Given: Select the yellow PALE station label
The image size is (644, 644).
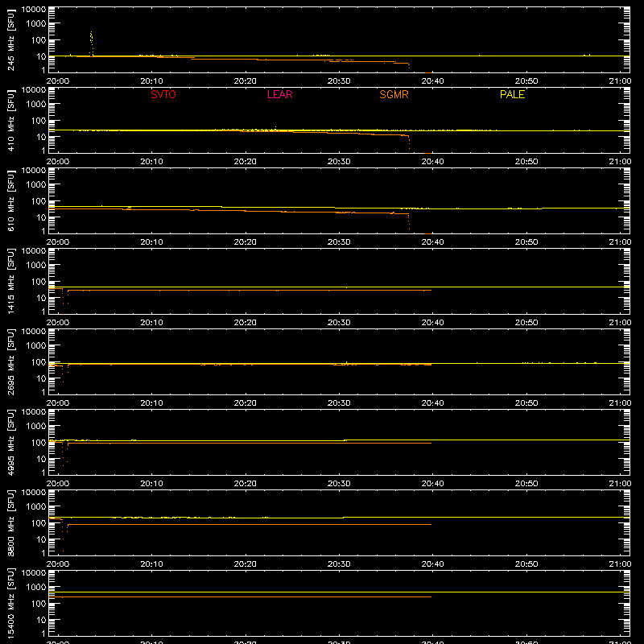Looking at the screenshot, I should pos(512,94).
